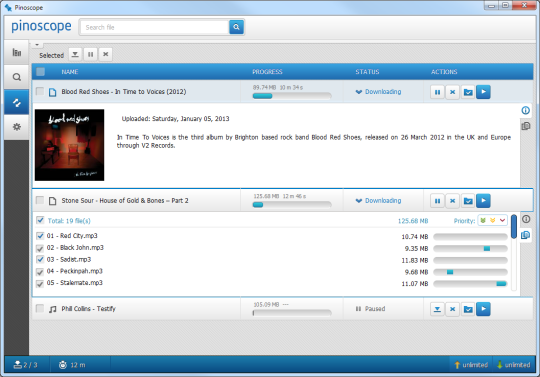The image size is (540, 377).
Task: Open the settings gear sidebar icon
Action: 17,127
